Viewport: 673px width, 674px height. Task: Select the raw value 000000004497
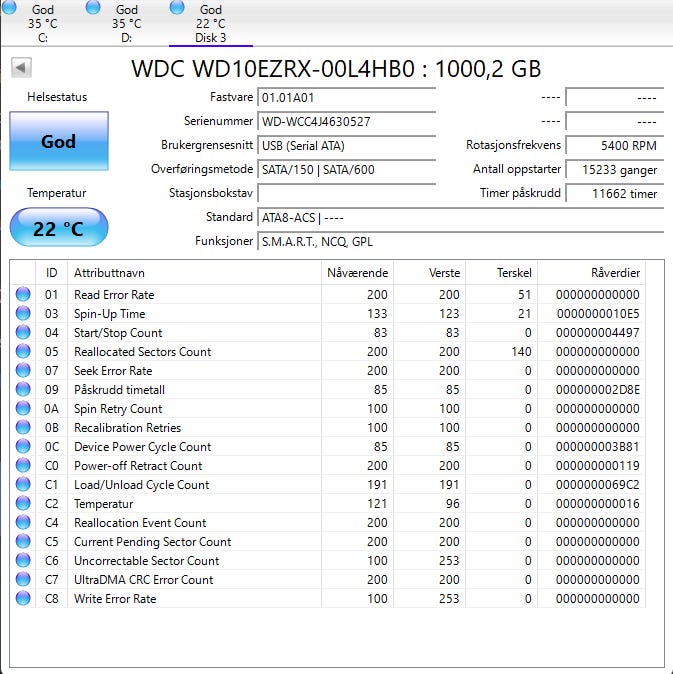pyautogui.click(x=598, y=333)
